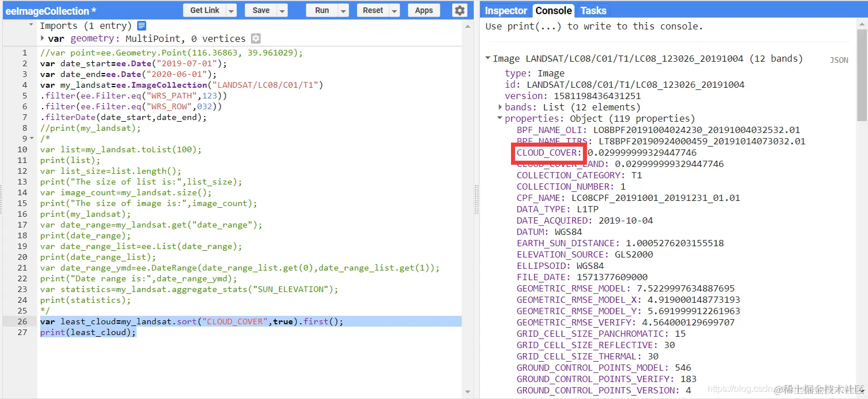Click the var date_end code line
The height and width of the screenshot is (399, 868).
click(x=128, y=74)
